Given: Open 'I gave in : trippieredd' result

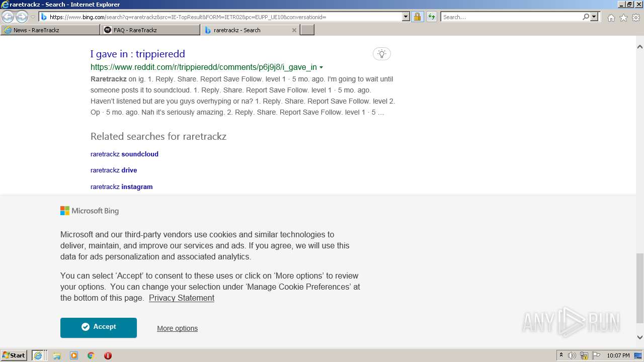Looking at the screenshot, I should click(x=138, y=54).
